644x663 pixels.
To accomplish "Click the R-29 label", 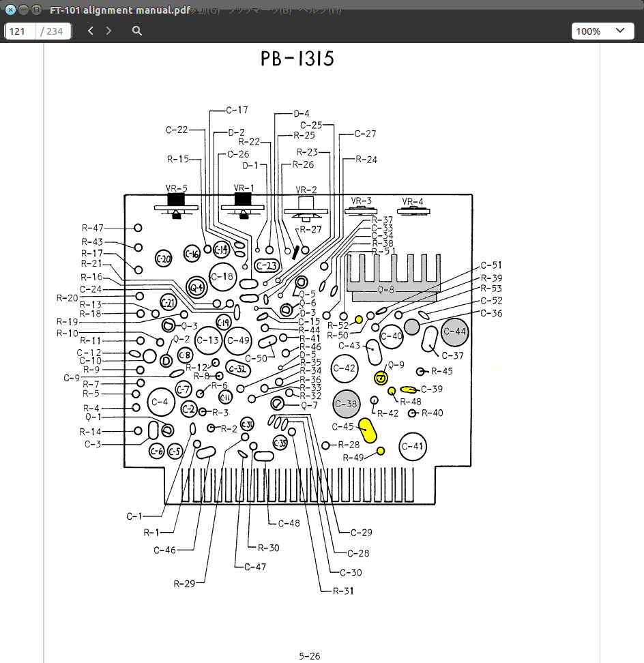I will point(184,584).
